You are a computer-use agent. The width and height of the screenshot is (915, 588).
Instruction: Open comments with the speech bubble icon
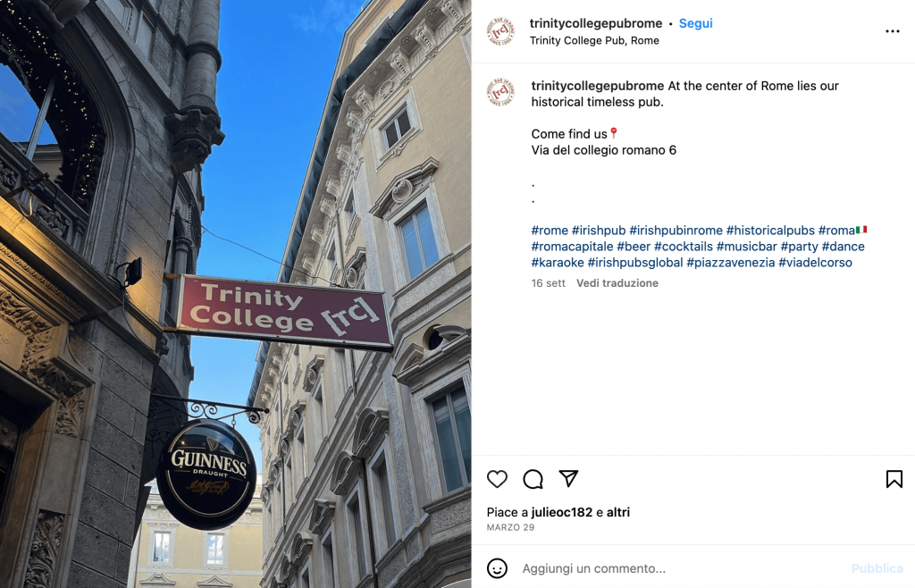pos(533,479)
